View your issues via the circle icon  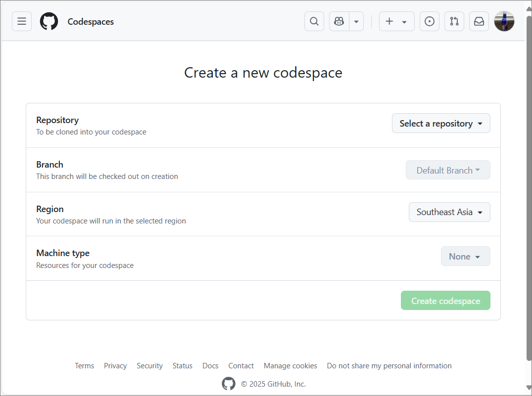pos(429,21)
